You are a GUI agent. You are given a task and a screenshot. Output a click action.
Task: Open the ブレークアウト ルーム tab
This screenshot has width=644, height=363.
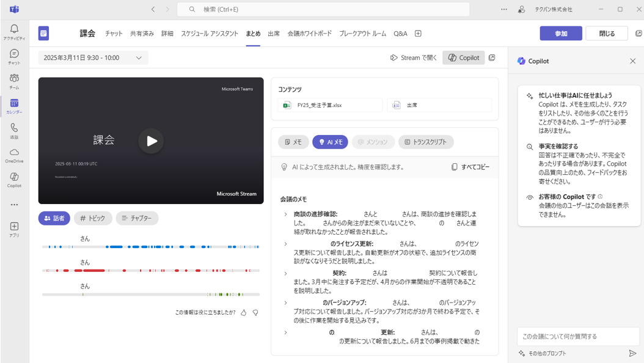[363, 34]
